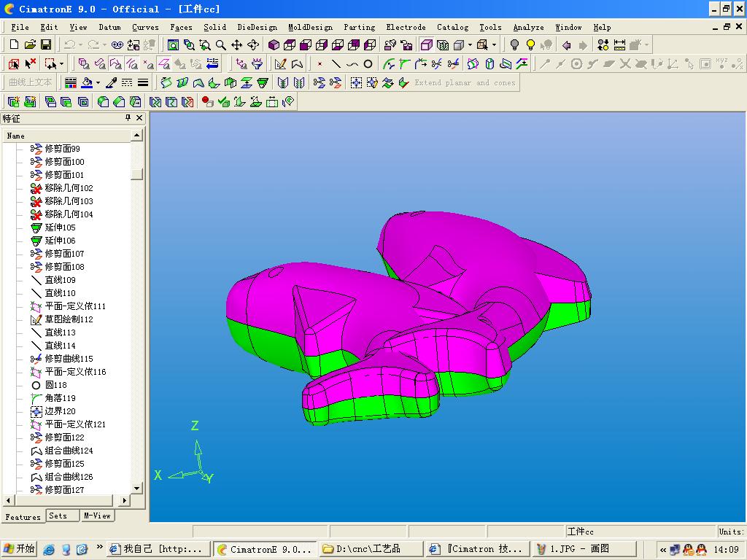Click the gray light bulb hide icon
The height and width of the screenshot is (560, 747).
coord(514,44)
